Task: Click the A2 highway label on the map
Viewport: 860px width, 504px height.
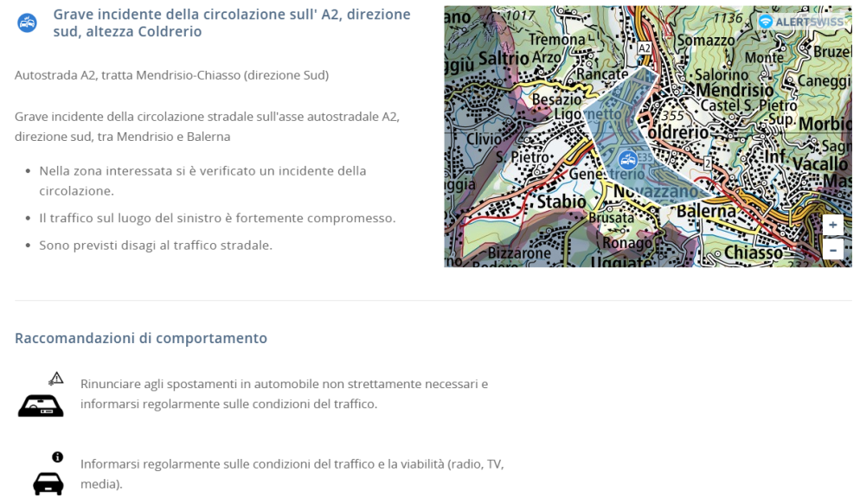Action: 645,48
